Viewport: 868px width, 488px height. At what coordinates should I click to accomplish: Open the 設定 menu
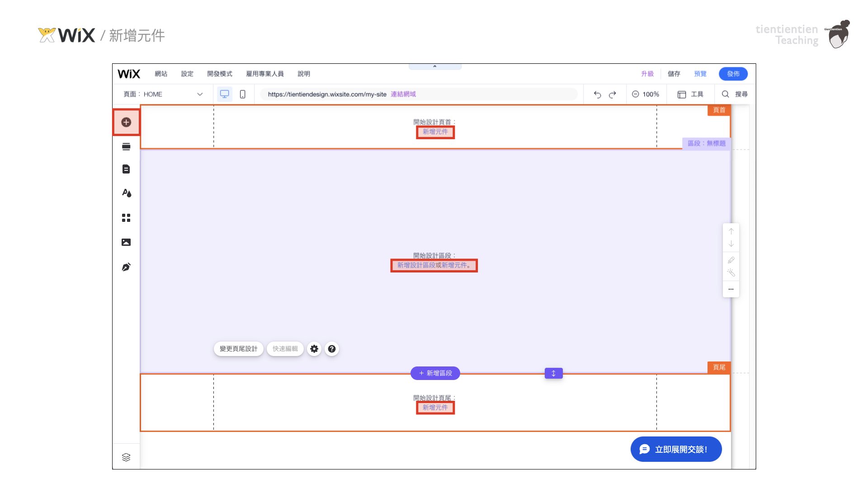pos(187,74)
